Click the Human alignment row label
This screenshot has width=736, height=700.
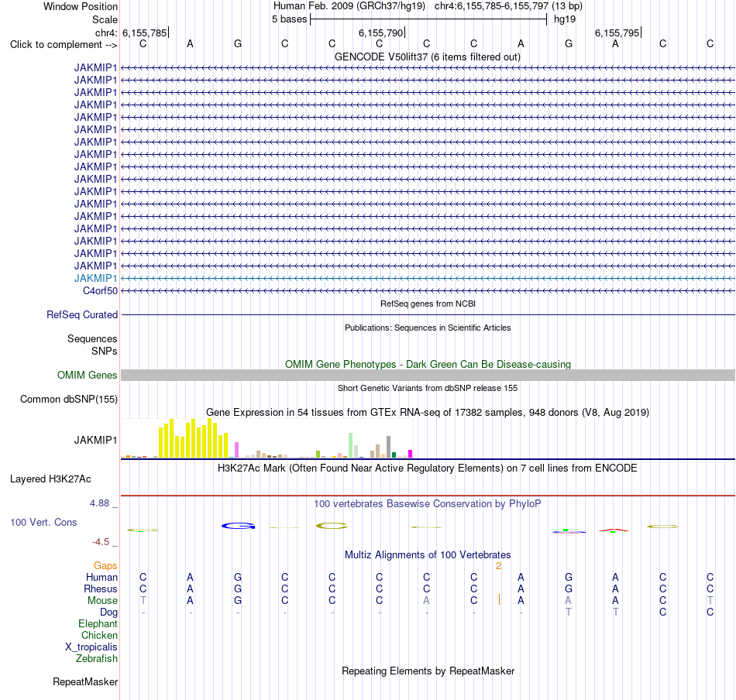point(101,578)
